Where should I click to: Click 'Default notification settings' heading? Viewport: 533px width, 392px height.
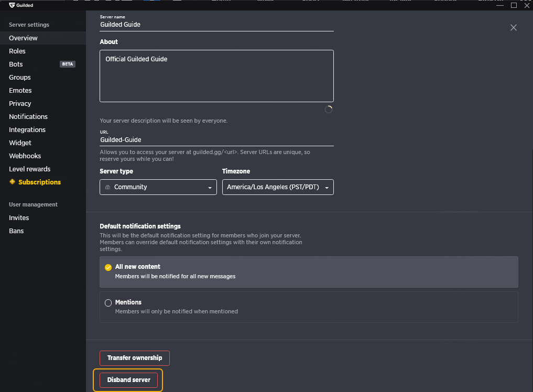(x=140, y=226)
